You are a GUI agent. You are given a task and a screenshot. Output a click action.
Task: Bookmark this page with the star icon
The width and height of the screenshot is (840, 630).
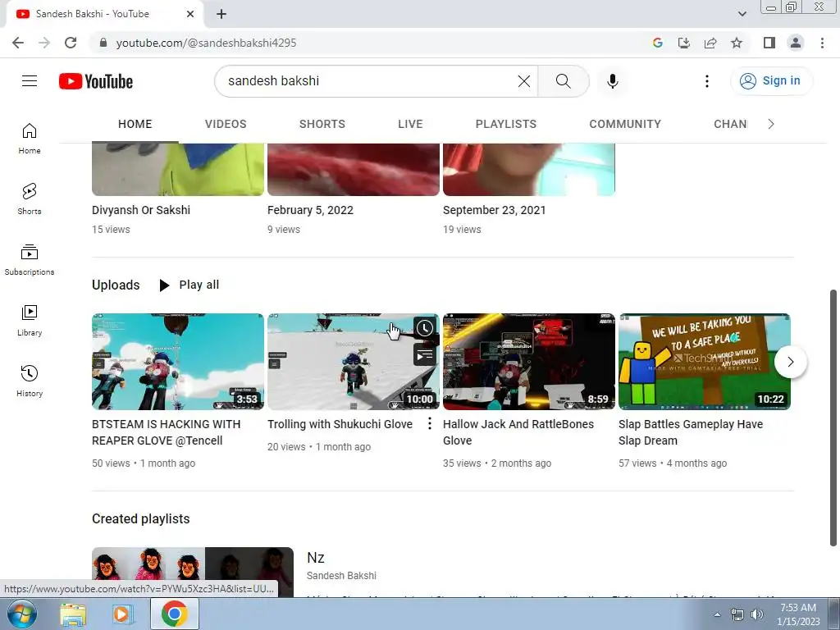[737, 43]
